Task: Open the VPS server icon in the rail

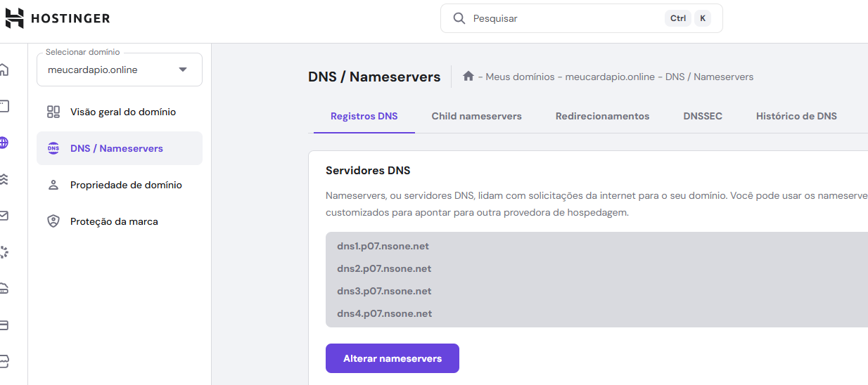Action: 4,289
